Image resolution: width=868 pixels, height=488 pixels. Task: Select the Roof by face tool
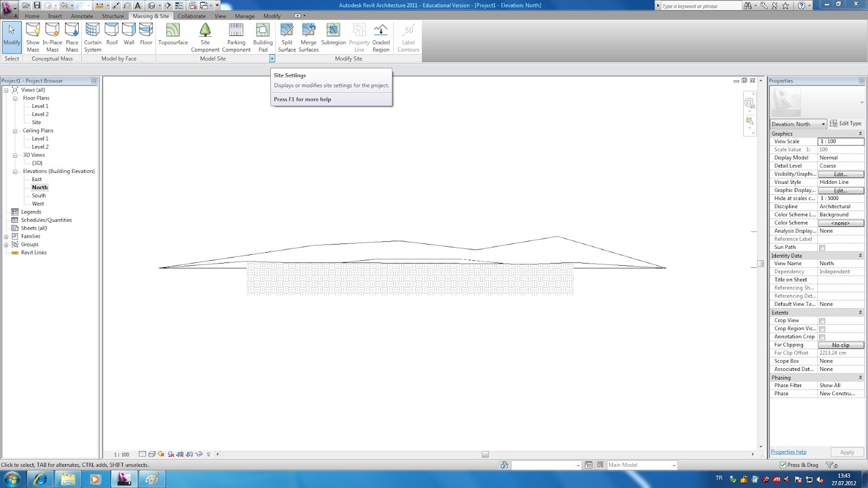click(x=112, y=34)
